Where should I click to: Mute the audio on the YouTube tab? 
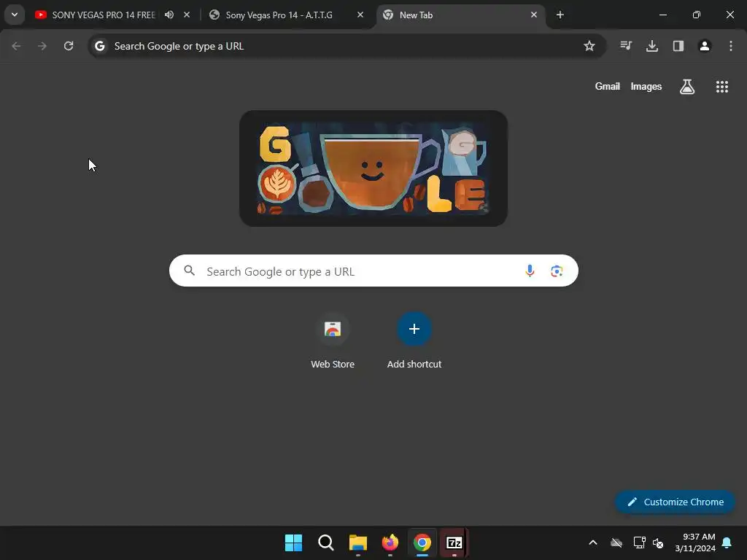click(x=169, y=15)
